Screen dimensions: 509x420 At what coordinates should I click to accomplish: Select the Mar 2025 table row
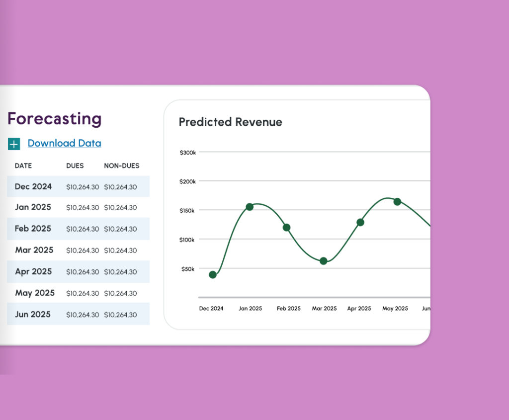[78, 250]
